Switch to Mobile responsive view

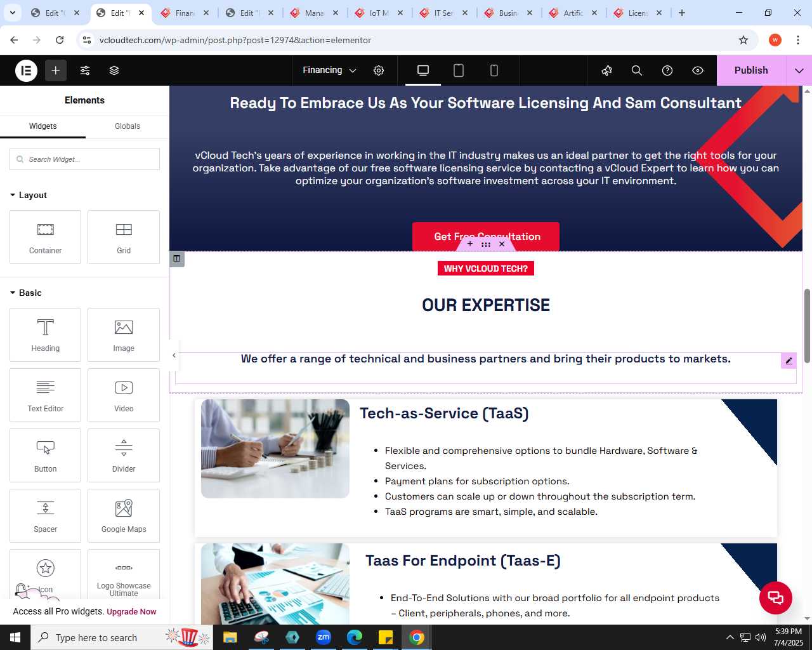pos(494,70)
